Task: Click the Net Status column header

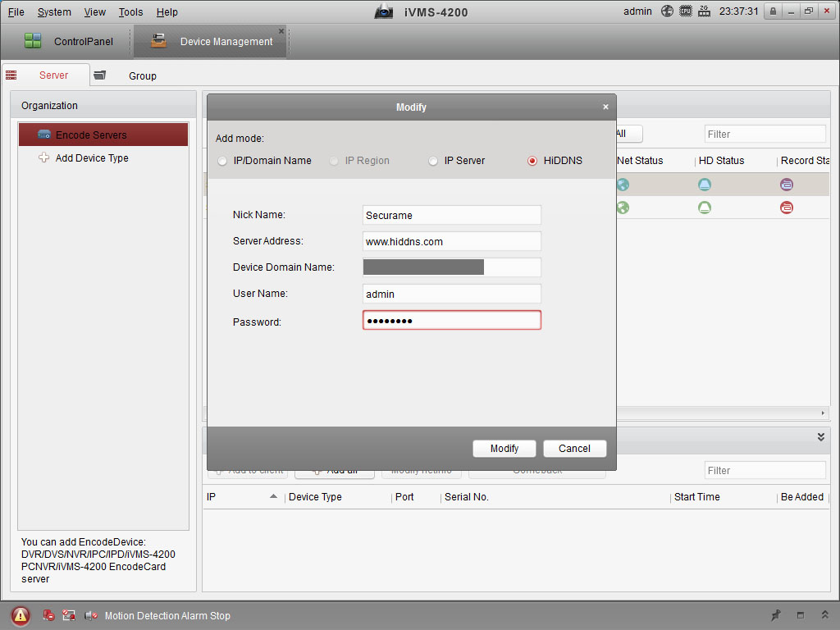Action: (640, 161)
